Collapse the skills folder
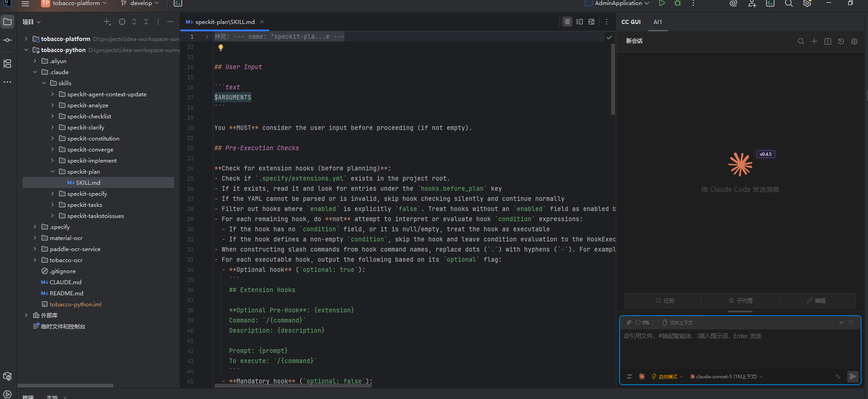 [44, 83]
